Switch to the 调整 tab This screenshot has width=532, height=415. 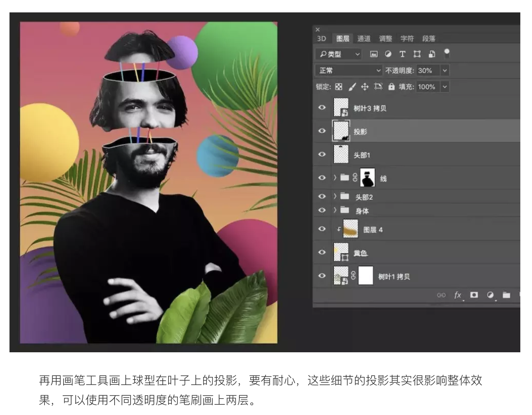(385, 39)
